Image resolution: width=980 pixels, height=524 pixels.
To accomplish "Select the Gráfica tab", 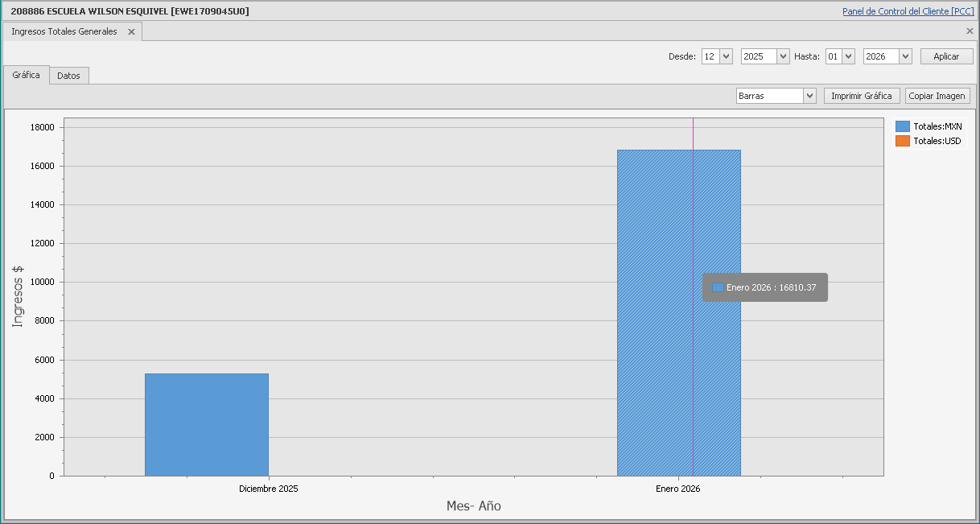I will [x=27, y=75].
